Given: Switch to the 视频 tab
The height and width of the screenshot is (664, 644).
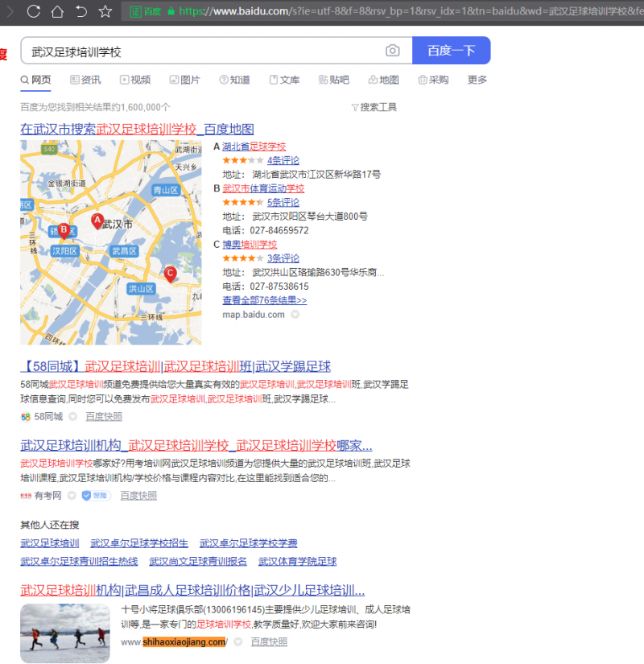Looking at the screenshot, I should click(138, 80).
